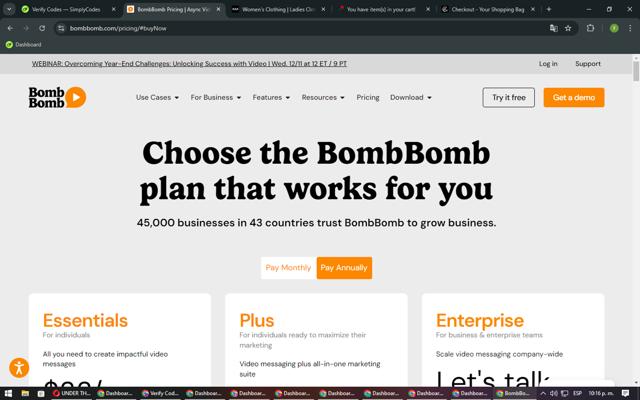Click the ESP language indicator

[577, 393]
